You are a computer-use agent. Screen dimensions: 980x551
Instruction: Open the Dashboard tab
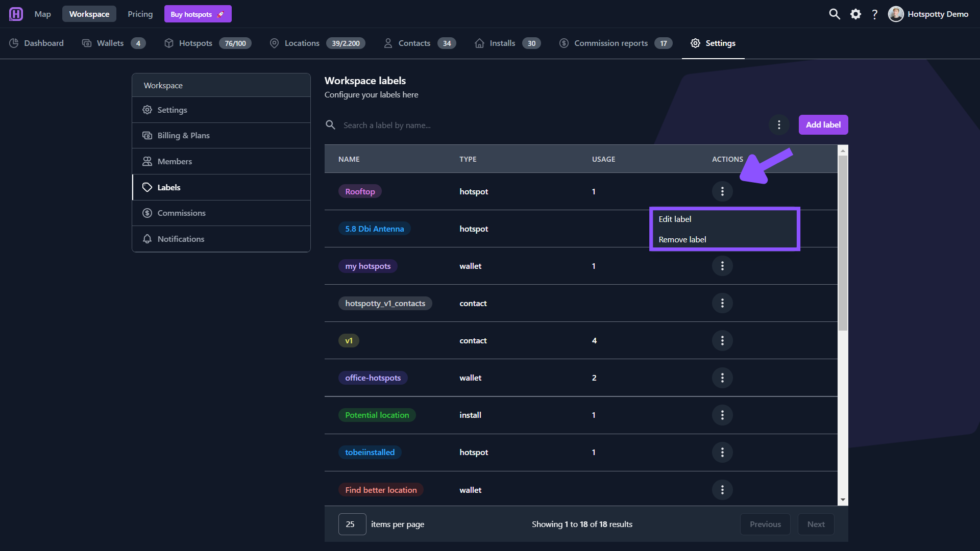pos(36,43)
